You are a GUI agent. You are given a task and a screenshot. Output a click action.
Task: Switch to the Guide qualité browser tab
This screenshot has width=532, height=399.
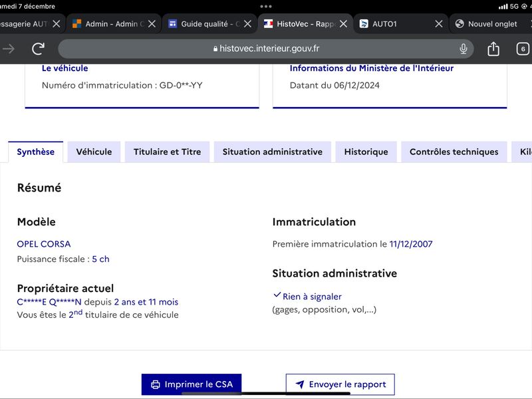point(209,24)
